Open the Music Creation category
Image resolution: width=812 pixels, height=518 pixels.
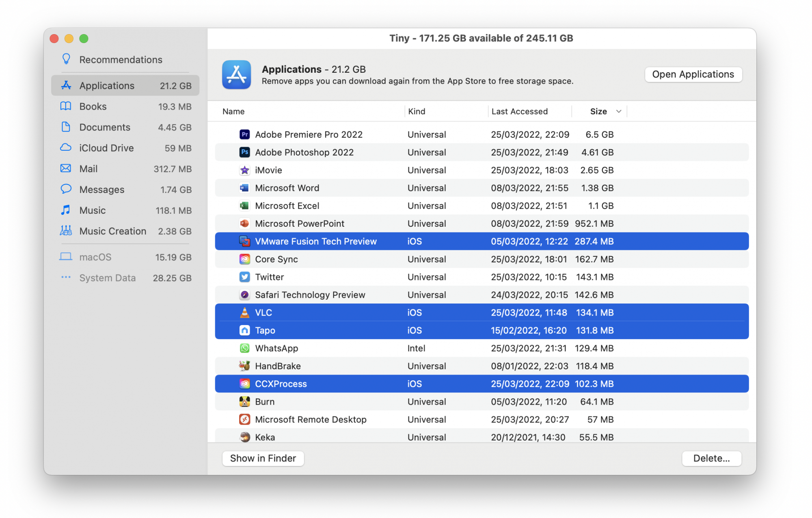(125, 231)
